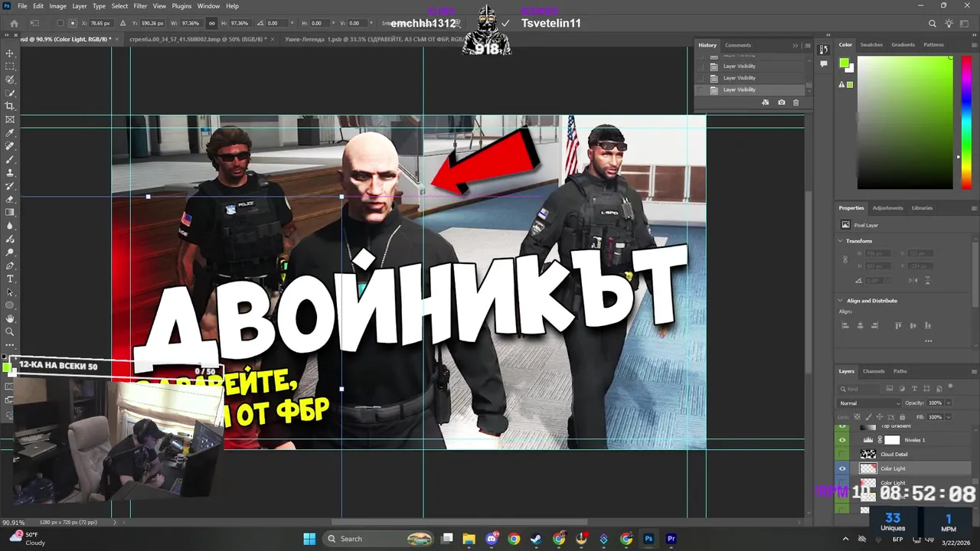
Task: Open collapsed Comments panel icon
Action: 823,64
